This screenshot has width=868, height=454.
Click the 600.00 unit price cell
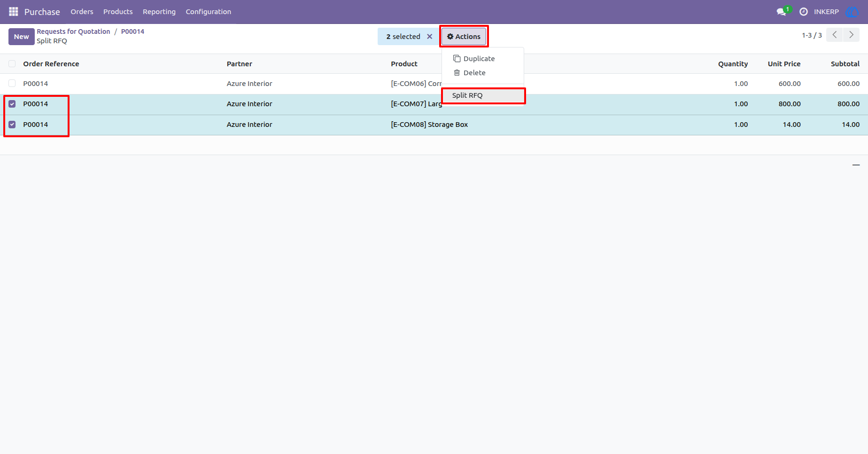point(790,84)
